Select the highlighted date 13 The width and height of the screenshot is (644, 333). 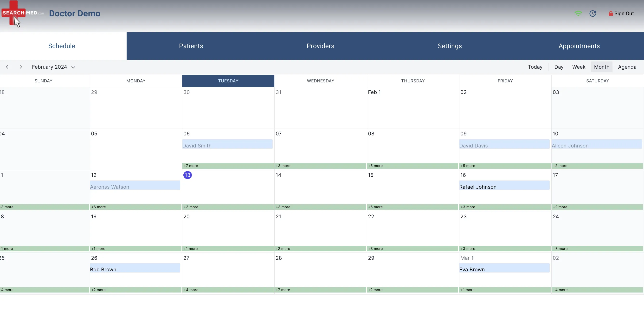(x=187, y=175)
